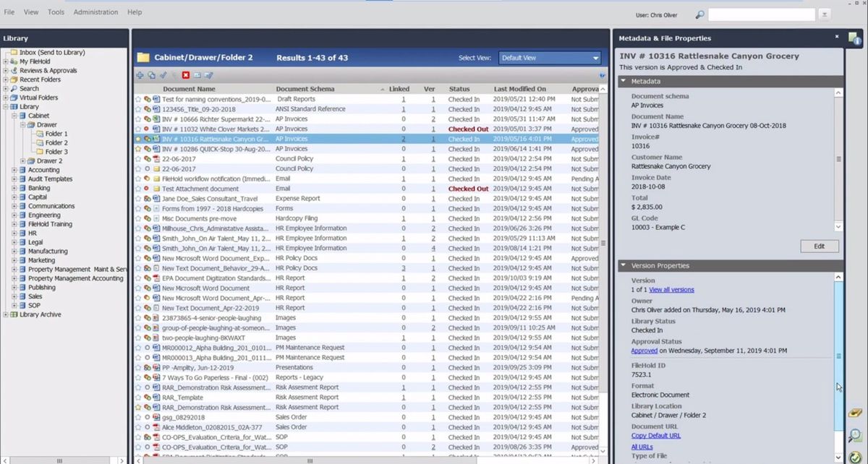Image resolution: width=868 pixels, height=464 pixels.
Task: Click the search magnifier in the top bar
Action: tap(700, 14)
